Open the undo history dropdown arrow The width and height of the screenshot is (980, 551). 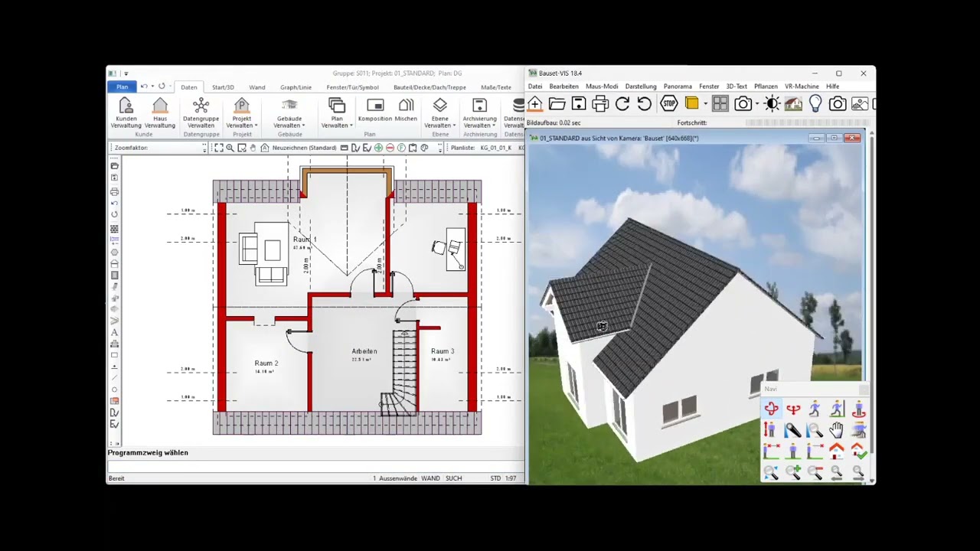click(152, 86)
